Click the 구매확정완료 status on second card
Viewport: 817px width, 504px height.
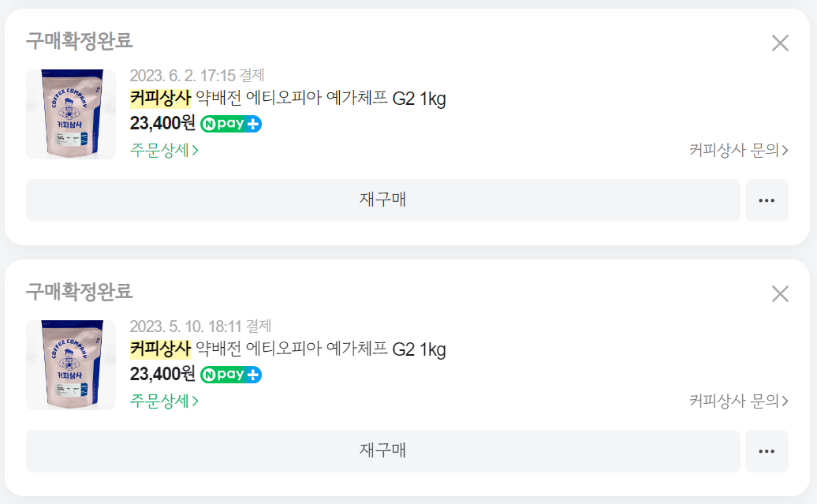(x=79, y=291)
